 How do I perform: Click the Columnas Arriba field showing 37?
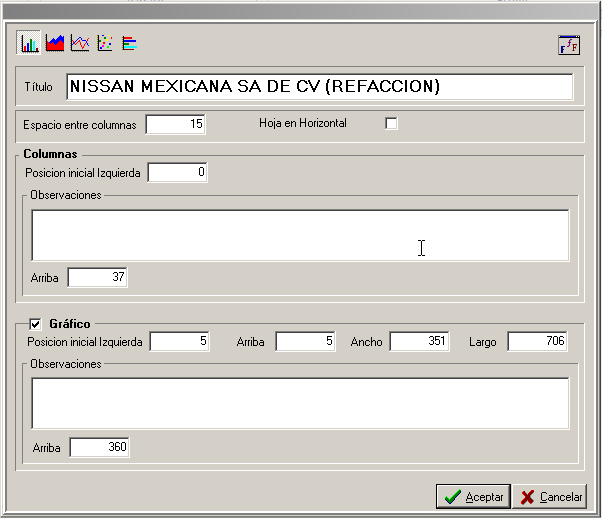pos(98,277)
